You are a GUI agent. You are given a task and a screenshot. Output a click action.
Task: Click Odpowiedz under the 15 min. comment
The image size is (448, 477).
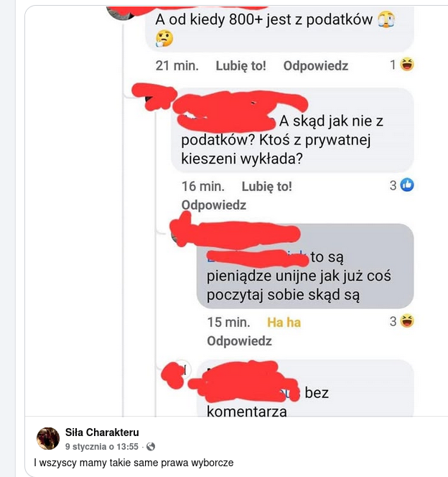239,341
